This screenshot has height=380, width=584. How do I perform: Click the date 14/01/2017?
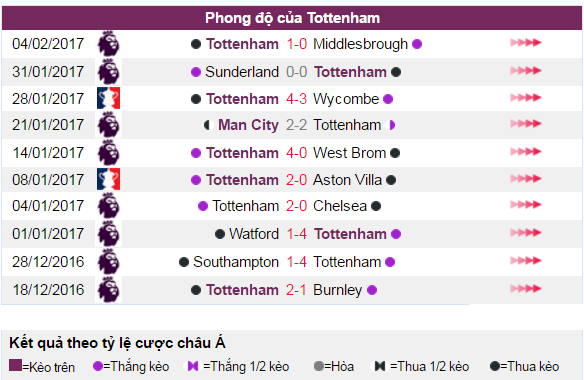48,153
